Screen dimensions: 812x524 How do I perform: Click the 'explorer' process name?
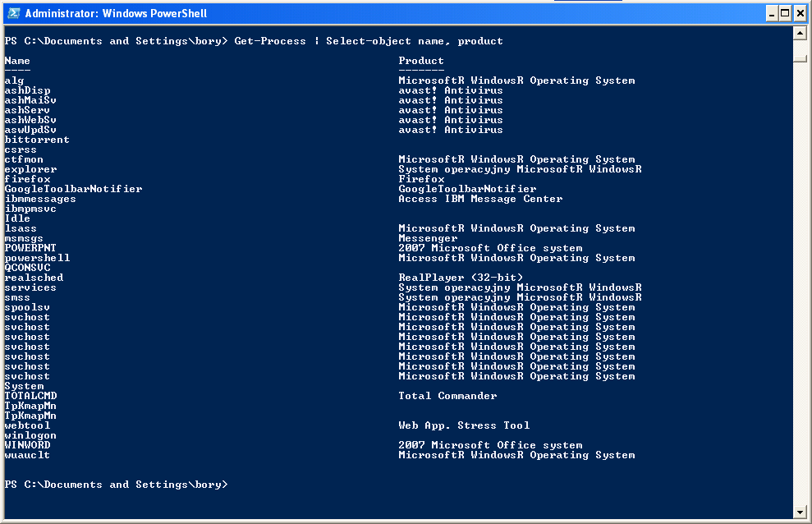coord(30,169)
